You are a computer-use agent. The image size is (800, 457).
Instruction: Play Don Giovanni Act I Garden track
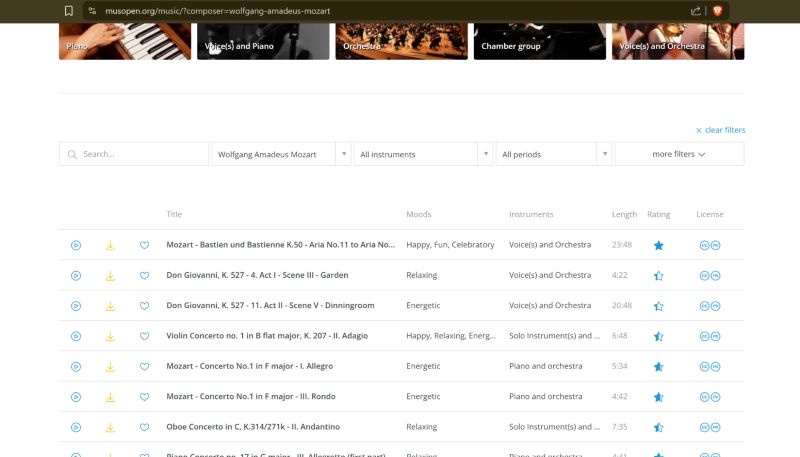click(76, 276)
